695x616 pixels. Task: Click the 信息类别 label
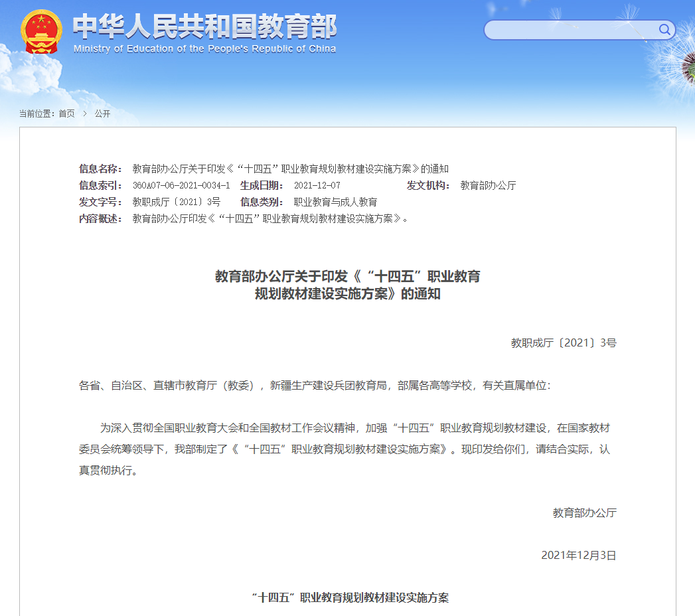(262, 202)
